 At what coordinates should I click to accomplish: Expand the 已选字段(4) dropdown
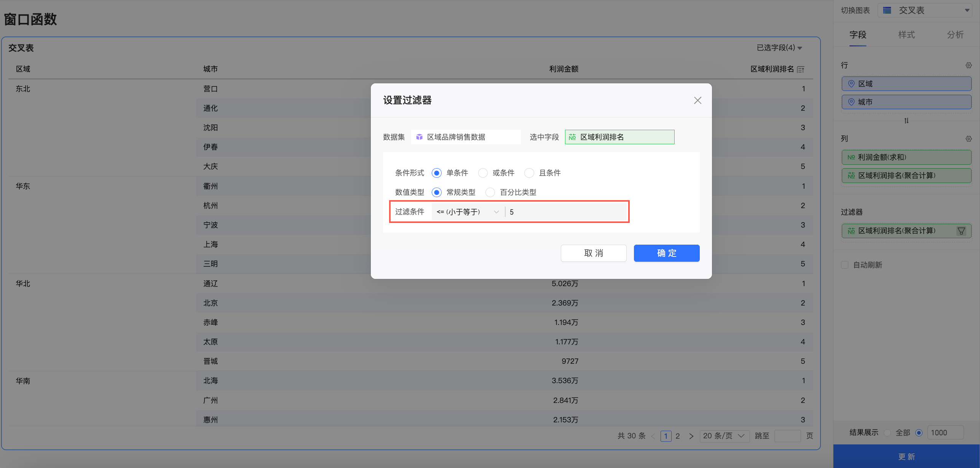coord(779,48)
